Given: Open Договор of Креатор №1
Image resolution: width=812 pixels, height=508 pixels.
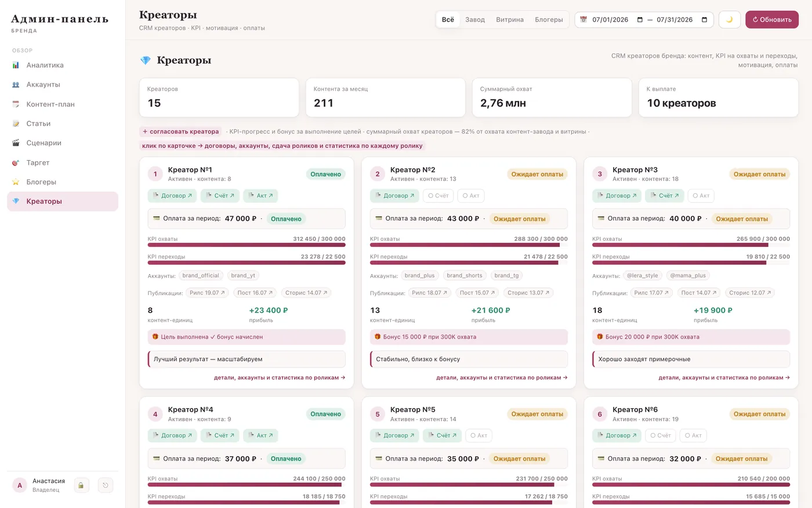Looking at the screenshot, I should (x=172, y=196).
